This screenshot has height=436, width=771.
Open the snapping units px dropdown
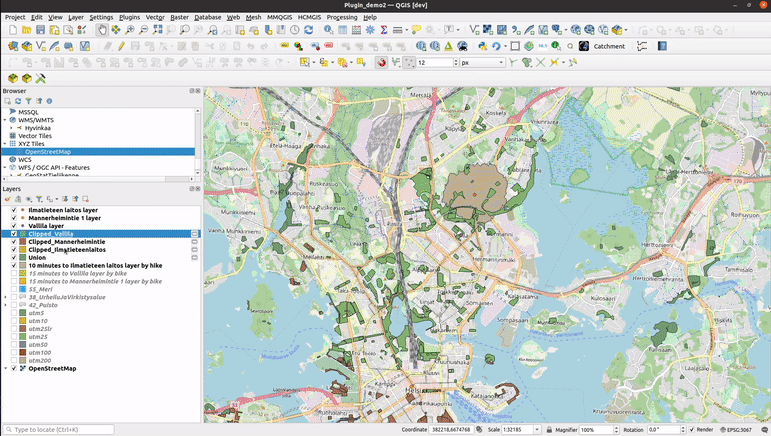(x=482, y=62)
